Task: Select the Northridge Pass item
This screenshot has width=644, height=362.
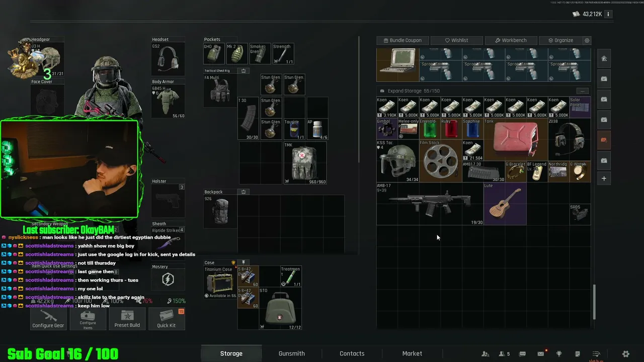Action: pos(558,171)
